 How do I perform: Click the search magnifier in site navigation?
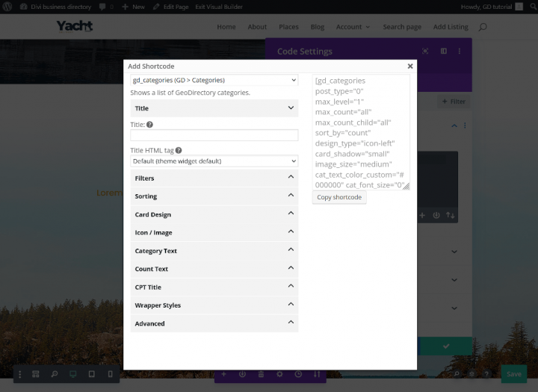tap(483, 27)
